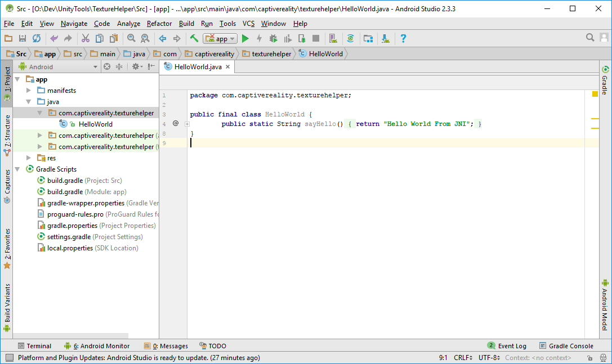Image resolution: width=612 pixels, height=364 pixels.
Task: Collapse the java folder node
Action: click(29, 102)
